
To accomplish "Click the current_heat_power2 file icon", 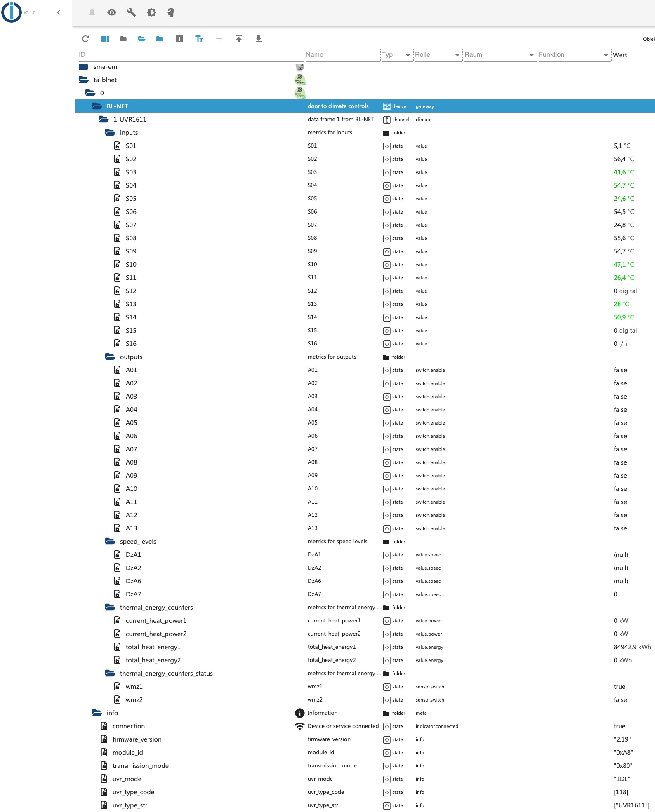I will coord(118,634).
